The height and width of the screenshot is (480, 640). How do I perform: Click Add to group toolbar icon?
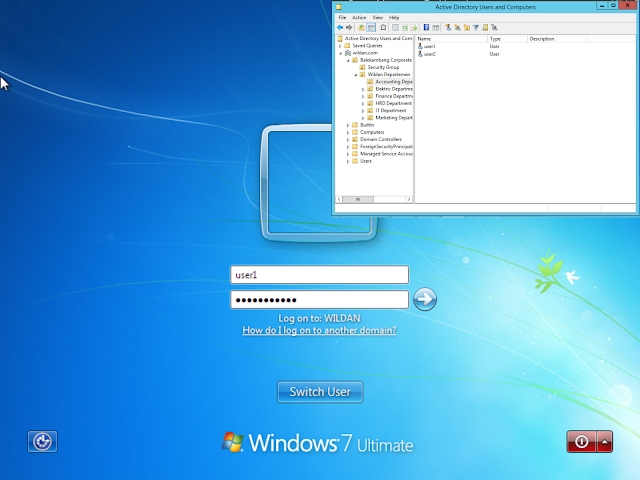click(x=494, y=28)
